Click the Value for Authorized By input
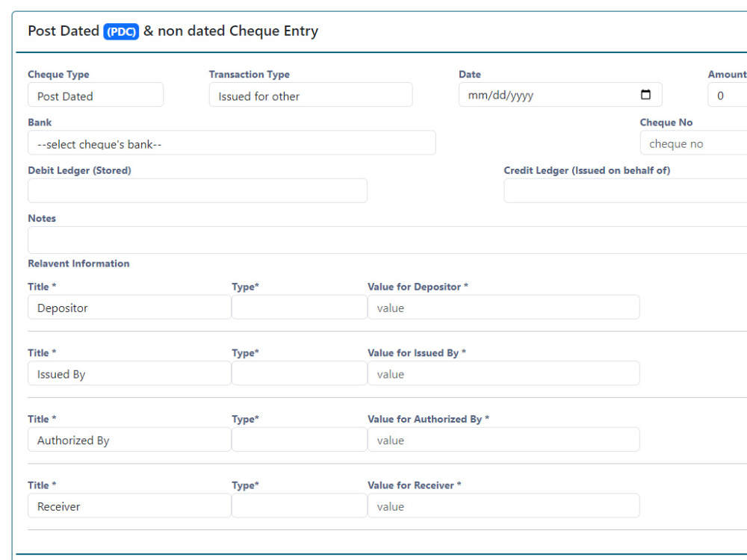 503,440
